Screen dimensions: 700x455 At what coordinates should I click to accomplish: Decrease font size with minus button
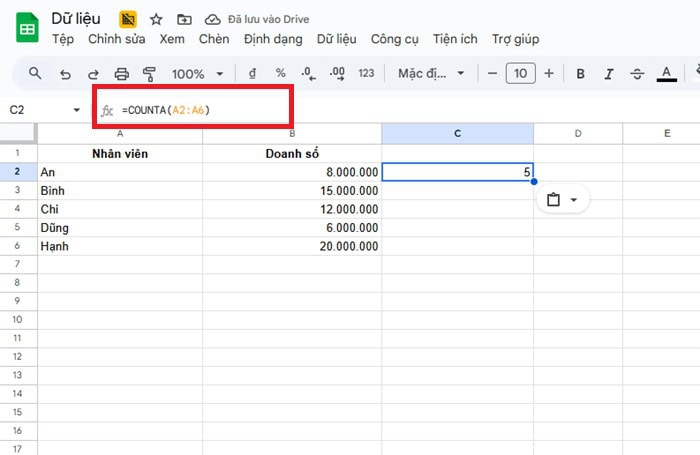[x=492, y=73]
